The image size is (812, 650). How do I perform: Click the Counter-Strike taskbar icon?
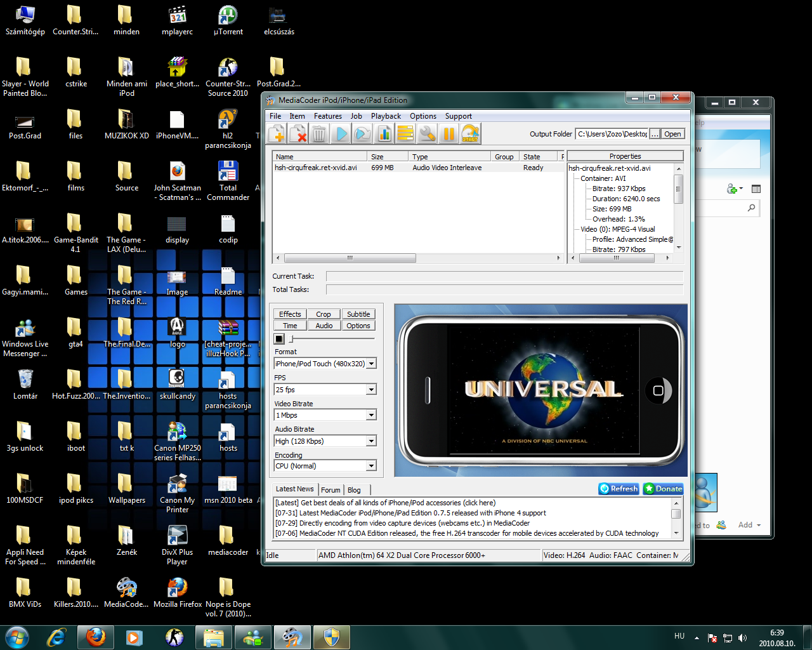tap(174, 637)
